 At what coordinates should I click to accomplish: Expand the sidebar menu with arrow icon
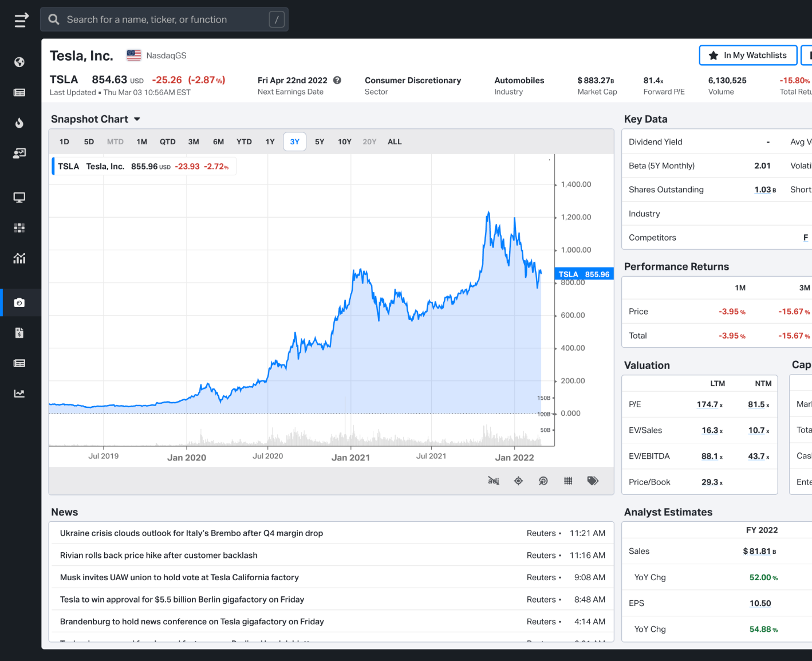(x=21, y=20)
